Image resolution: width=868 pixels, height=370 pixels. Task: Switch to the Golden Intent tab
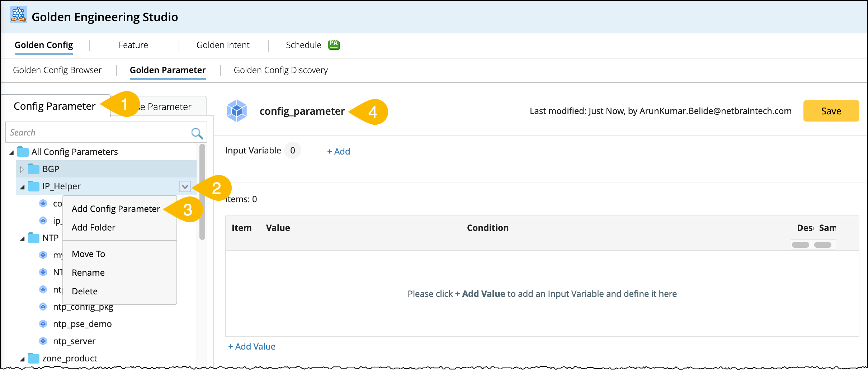[x=223, y=45]
